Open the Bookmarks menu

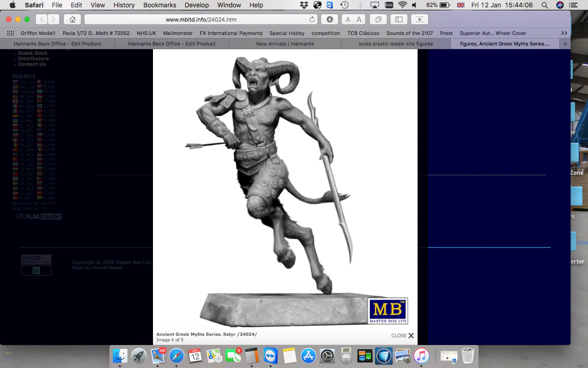click(159, 5)
